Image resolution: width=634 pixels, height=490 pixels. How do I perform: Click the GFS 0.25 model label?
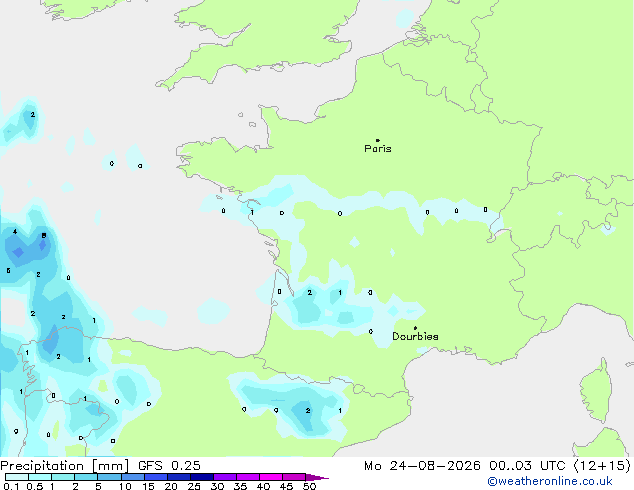click(169, 466)
